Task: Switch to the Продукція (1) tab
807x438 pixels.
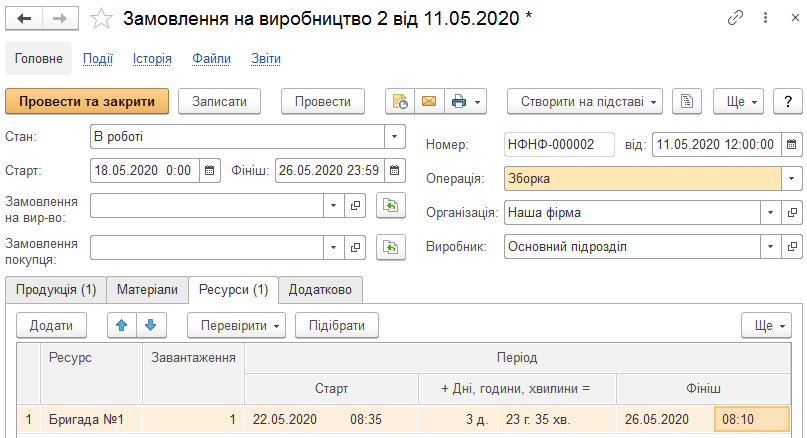Action: pyautogui.click(x=56, y=290)
